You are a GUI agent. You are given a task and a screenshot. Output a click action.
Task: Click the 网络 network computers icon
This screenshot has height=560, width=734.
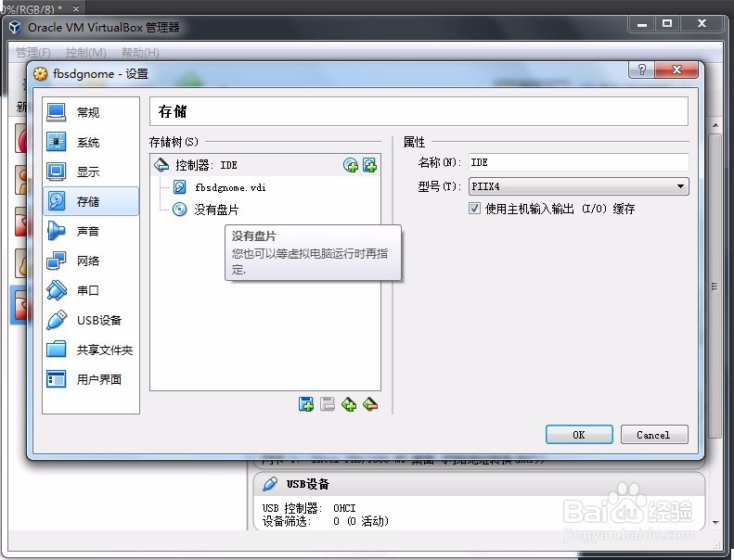pyautogui.click(x=57, y=261)
